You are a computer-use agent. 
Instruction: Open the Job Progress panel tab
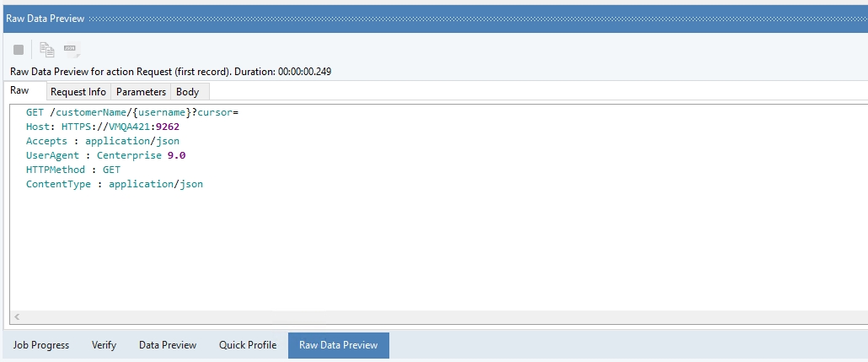pyautogui.click(x=41, y=345)
